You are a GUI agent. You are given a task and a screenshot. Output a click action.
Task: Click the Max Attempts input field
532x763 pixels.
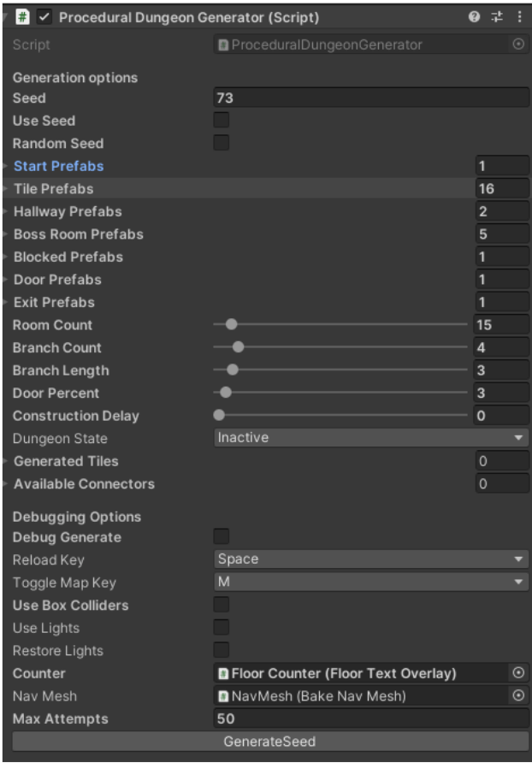[x=370, y=719]
